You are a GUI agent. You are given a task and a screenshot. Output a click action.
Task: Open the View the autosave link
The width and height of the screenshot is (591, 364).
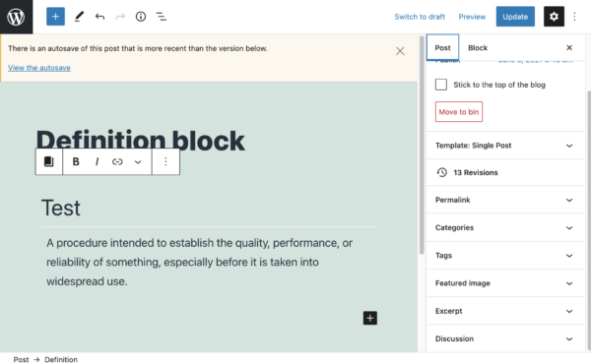39,68
